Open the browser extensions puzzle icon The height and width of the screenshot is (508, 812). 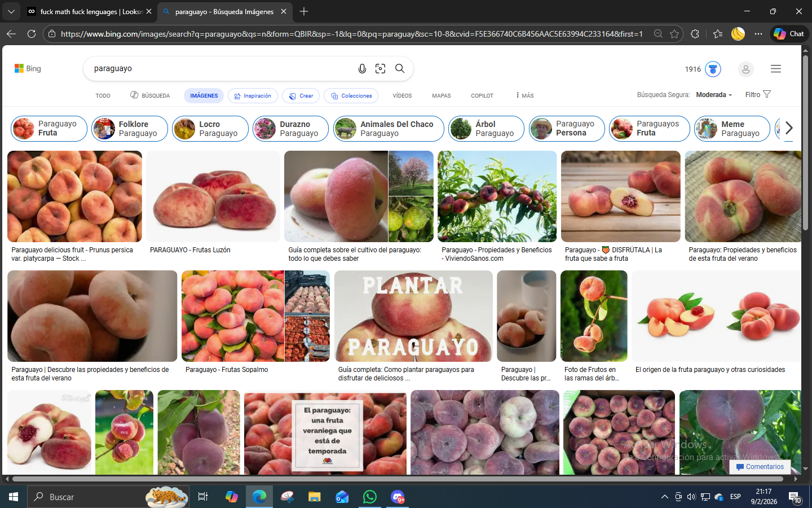695,34
